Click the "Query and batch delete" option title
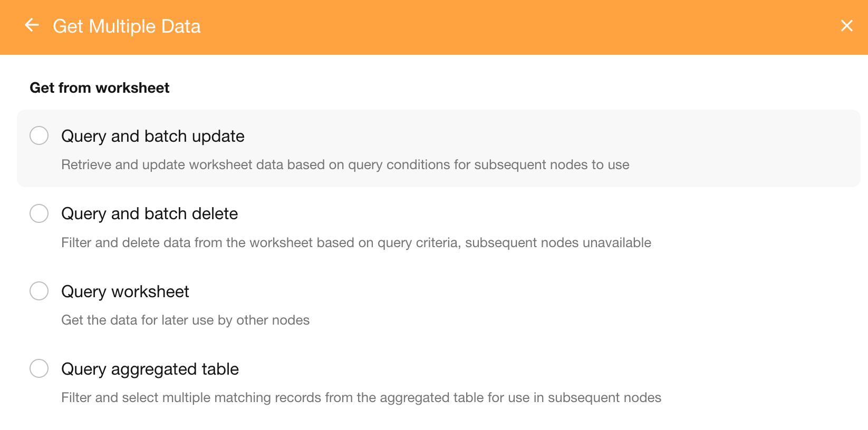Image resolution: width=868 pixels, height=430 pixels. tap(150, 213)
